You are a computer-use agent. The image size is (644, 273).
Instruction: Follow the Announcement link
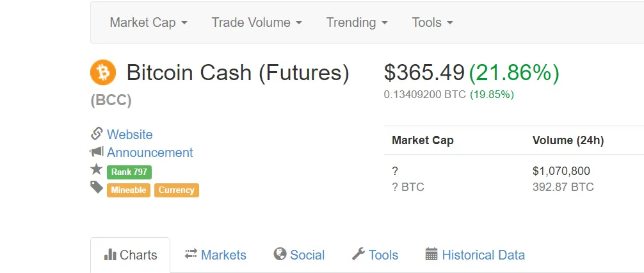point(150,153)
